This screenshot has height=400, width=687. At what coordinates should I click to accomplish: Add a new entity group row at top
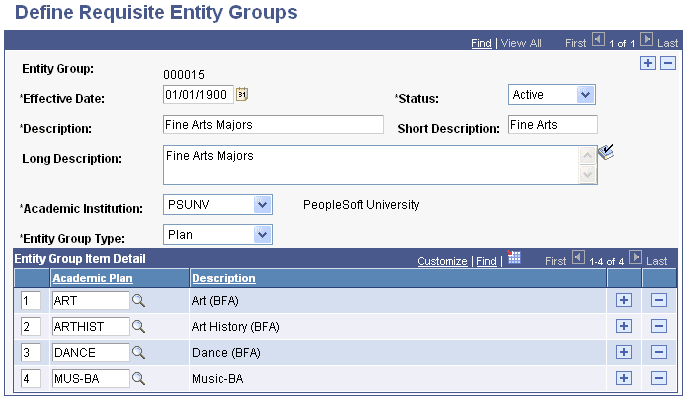(648, 63)
